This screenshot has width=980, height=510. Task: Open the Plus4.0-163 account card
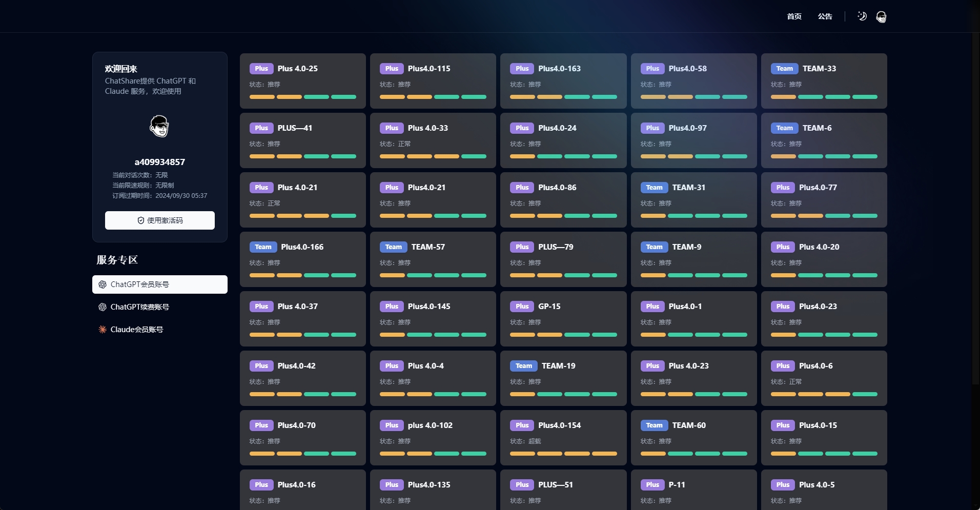click(563, 81)
